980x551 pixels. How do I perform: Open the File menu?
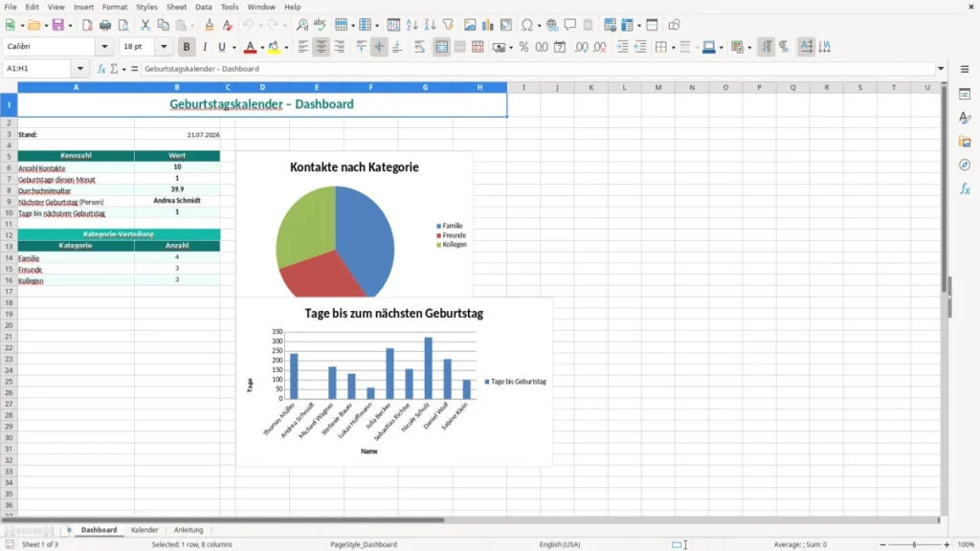click(x=11, y=7)
